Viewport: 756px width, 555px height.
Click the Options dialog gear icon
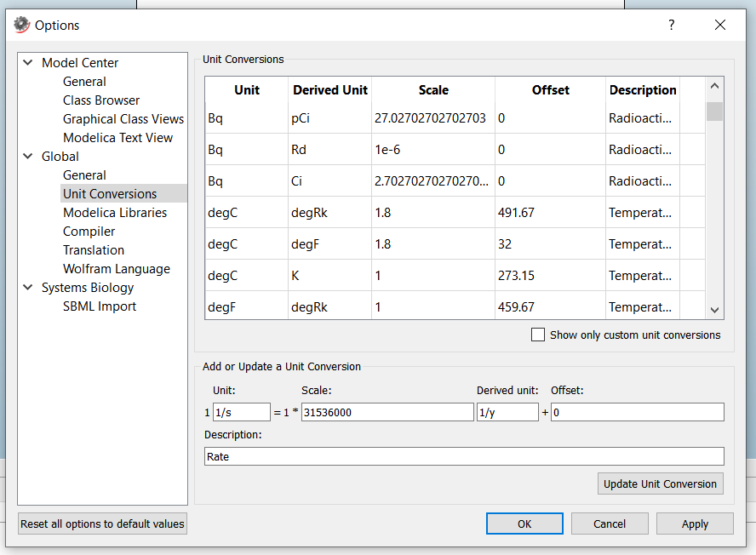(21, 25)
